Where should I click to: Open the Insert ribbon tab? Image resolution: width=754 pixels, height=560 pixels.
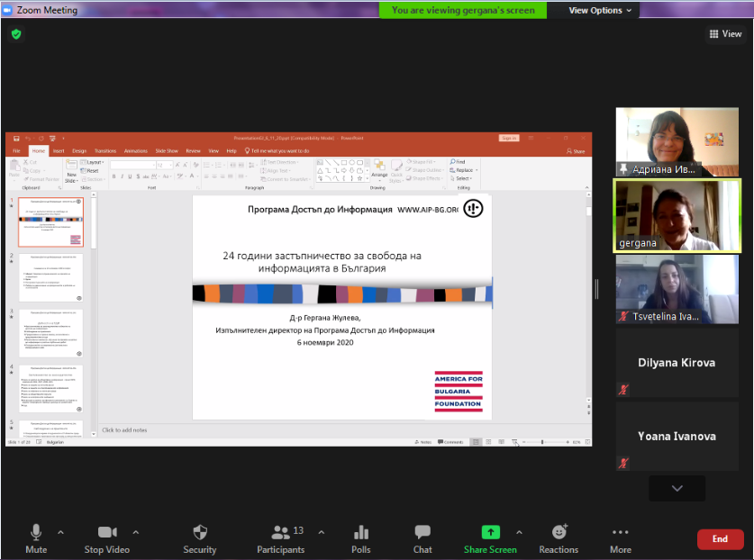pyautogui.click(x=59, y=151)
